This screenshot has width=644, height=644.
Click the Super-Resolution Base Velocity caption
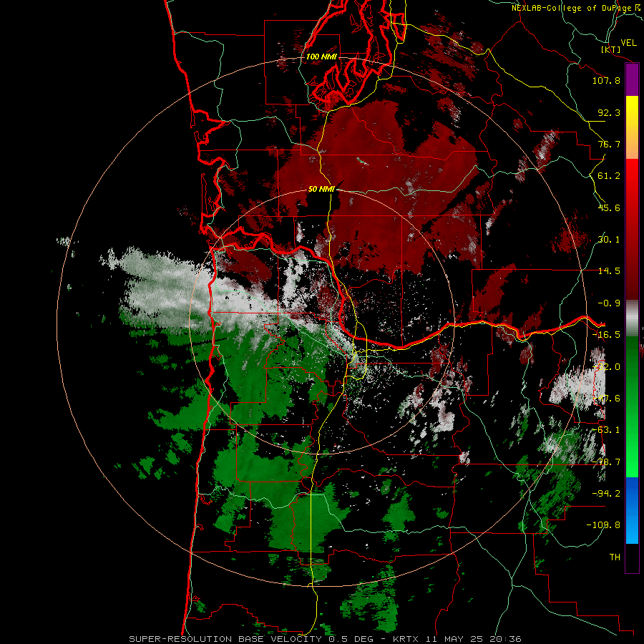click(x=326, y=639)
